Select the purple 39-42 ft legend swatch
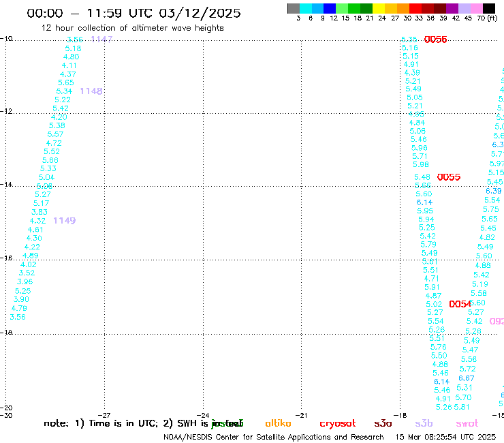Screen dimensions: 504x443 point(452,8)
